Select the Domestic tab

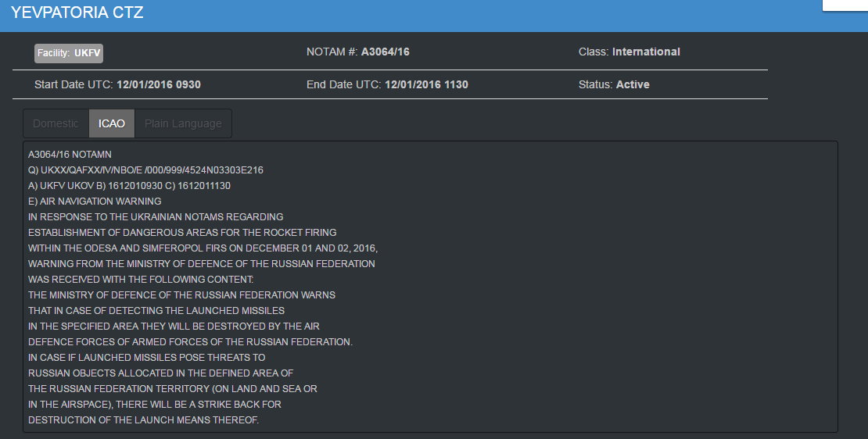(56, 123)
